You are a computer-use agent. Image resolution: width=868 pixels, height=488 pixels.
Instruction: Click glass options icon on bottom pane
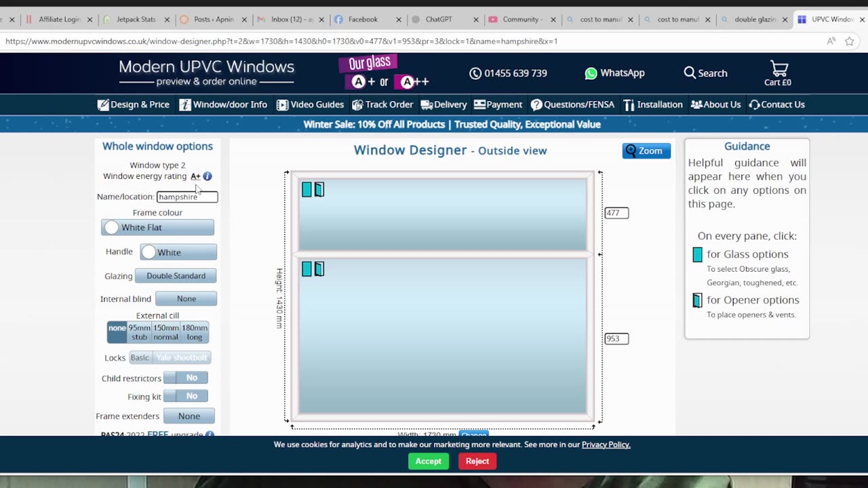coord(307,269)
